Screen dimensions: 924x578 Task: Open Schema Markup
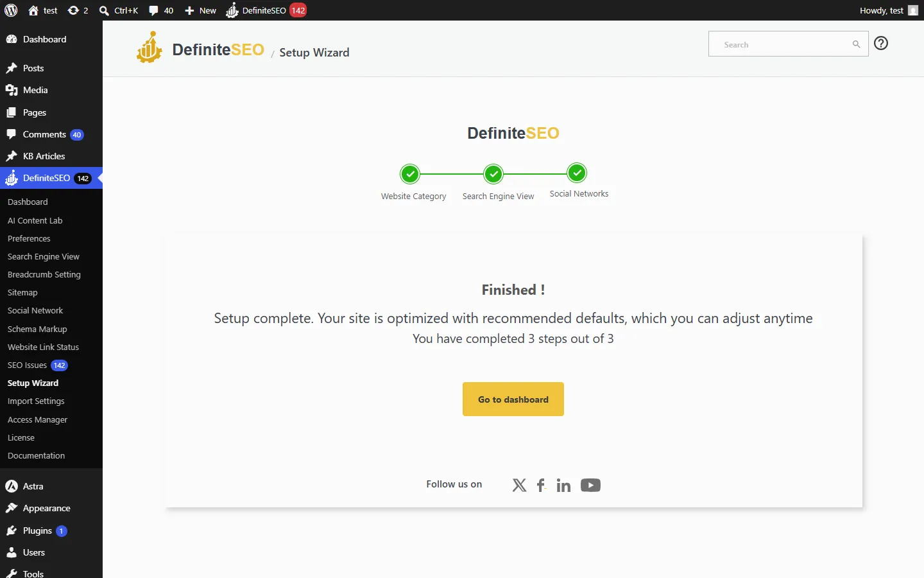[x=37, y=329]
